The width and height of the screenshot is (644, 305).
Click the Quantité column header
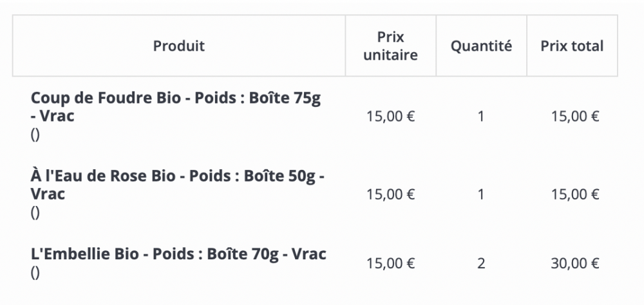click(481, 46)
